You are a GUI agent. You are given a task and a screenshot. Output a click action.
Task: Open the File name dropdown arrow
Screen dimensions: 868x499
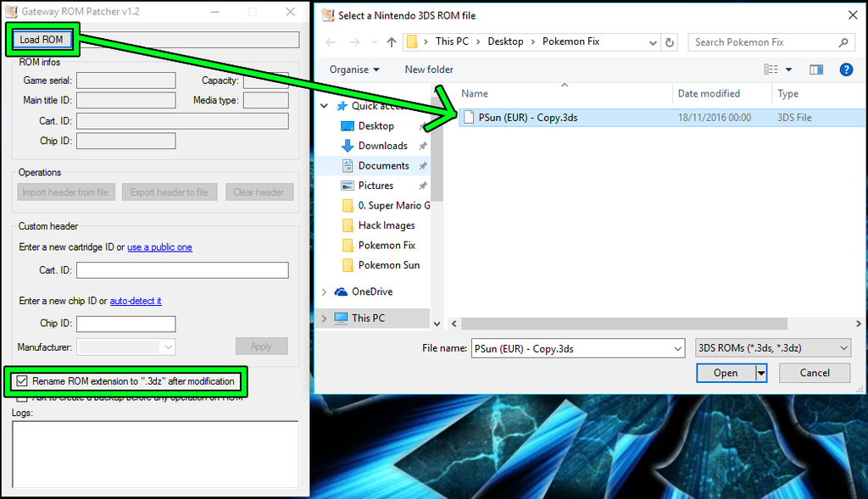pyautogui.click(x=678, y=348)
